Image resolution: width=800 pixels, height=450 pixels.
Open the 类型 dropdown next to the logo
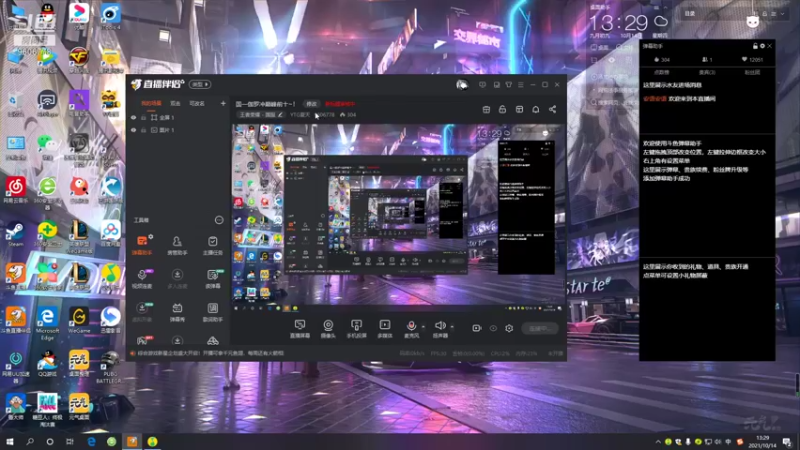coord(199,84)
